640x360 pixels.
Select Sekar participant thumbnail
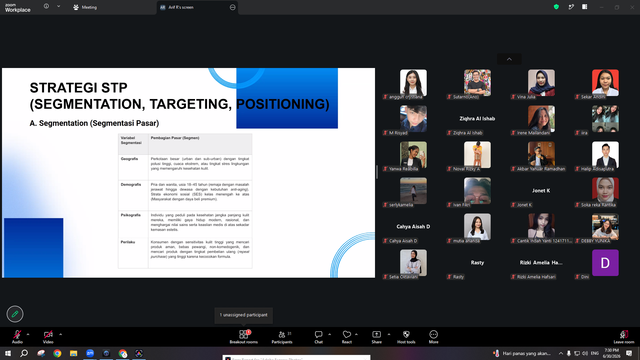point(605,83)
